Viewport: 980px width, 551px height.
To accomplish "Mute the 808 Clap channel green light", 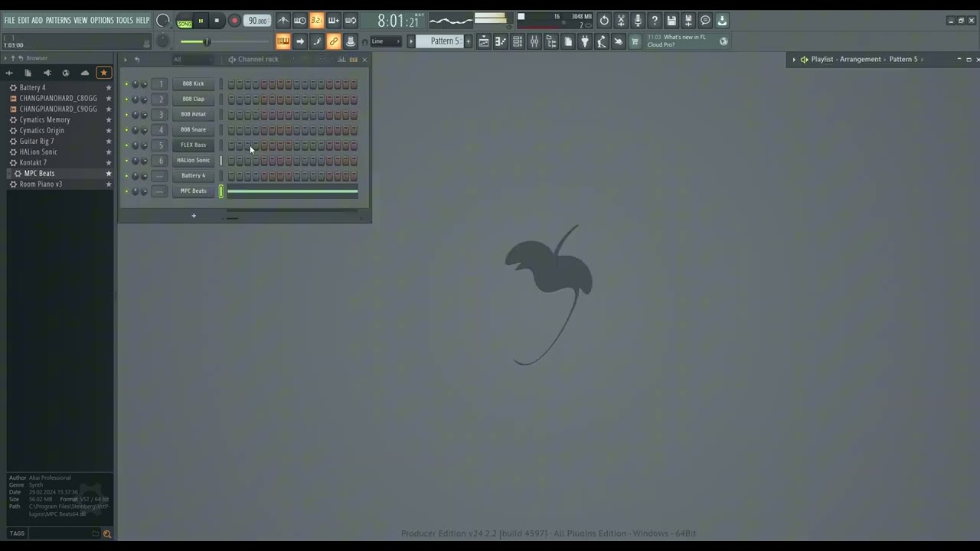I will [126, 99].
